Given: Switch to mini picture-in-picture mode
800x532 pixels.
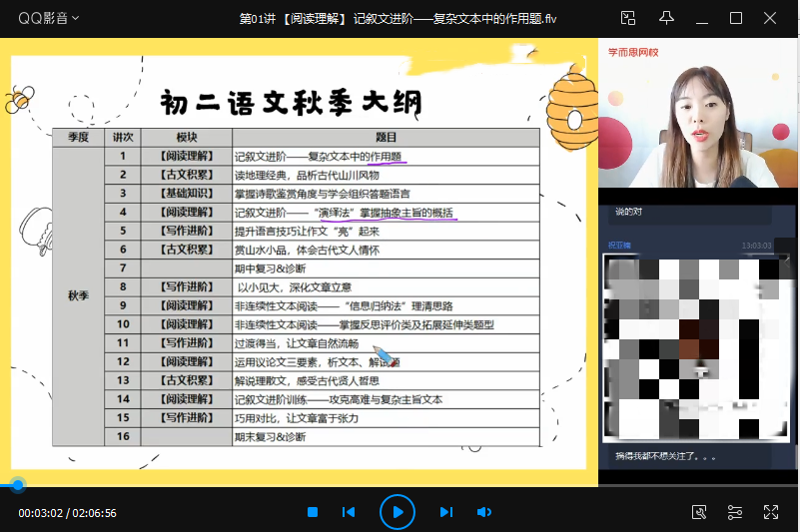Looking at the screenshot, I should [x=628, y=18].
